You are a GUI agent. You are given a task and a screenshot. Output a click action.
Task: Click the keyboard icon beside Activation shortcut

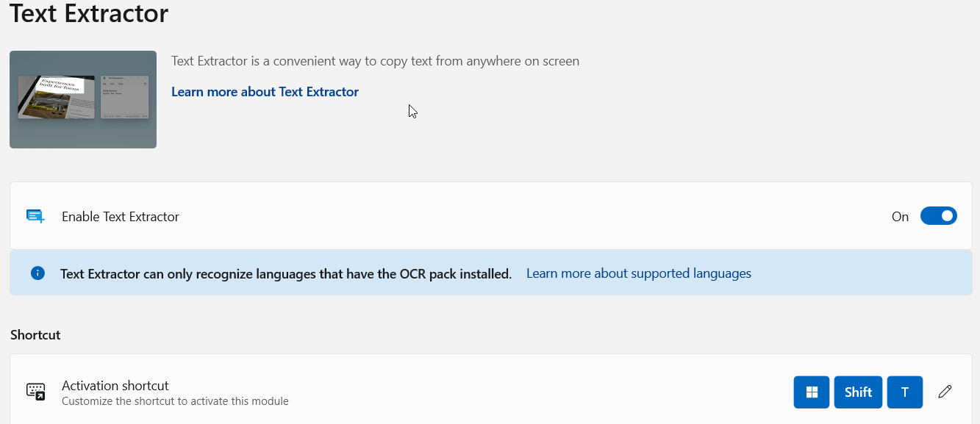pyautogui.click(x=35, y=392)
